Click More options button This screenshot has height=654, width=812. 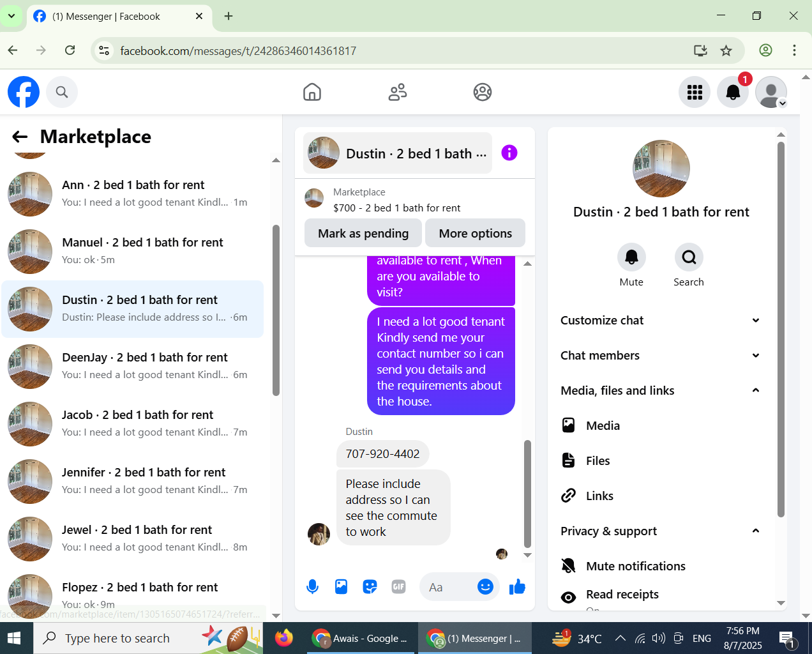tap(476, 233)
